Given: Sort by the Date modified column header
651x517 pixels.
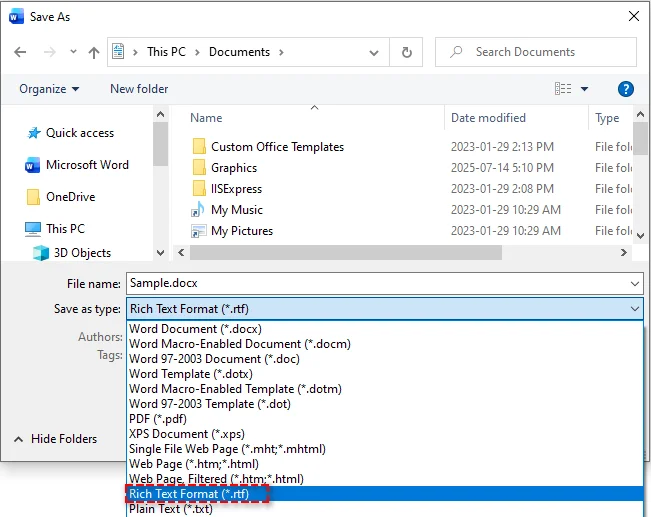Looking at the screenshot, I should 488,118.
